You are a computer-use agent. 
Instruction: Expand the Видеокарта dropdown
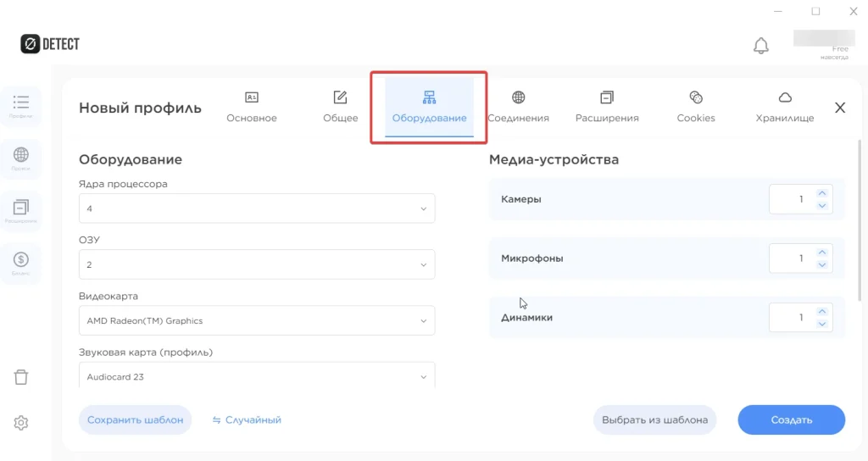click(x=257, y=320)
